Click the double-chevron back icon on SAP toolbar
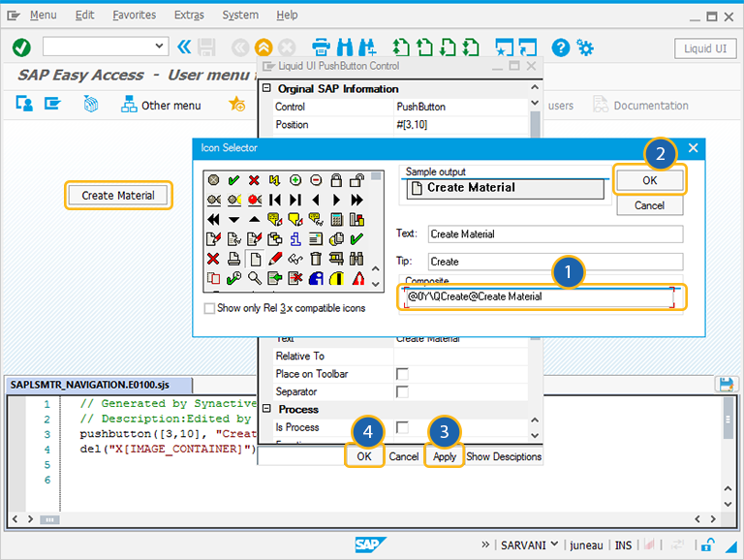 (184, 47)
